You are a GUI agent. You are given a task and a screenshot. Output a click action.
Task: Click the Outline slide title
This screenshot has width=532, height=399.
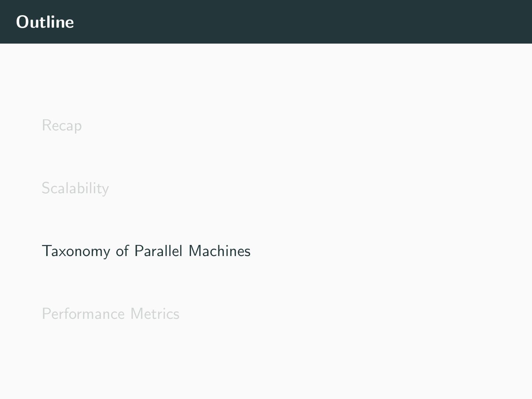(x=45, y=22)
